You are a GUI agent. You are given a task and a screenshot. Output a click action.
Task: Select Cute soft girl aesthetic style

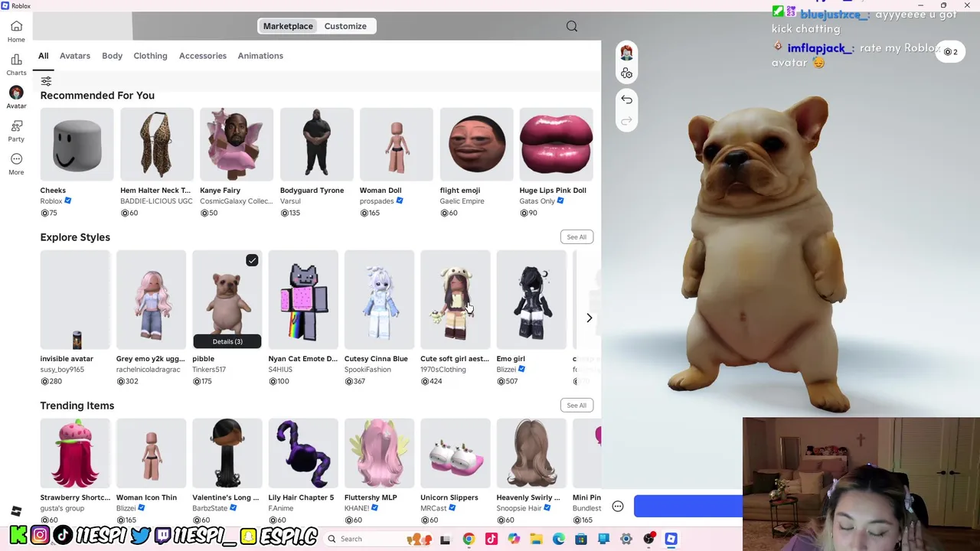455,299
